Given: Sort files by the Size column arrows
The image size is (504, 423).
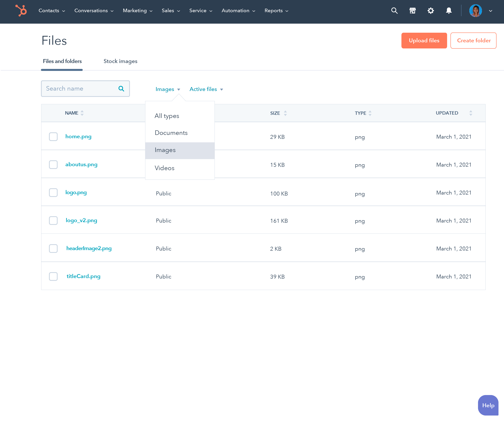Looking at the screenshot, I should (285, 113).
